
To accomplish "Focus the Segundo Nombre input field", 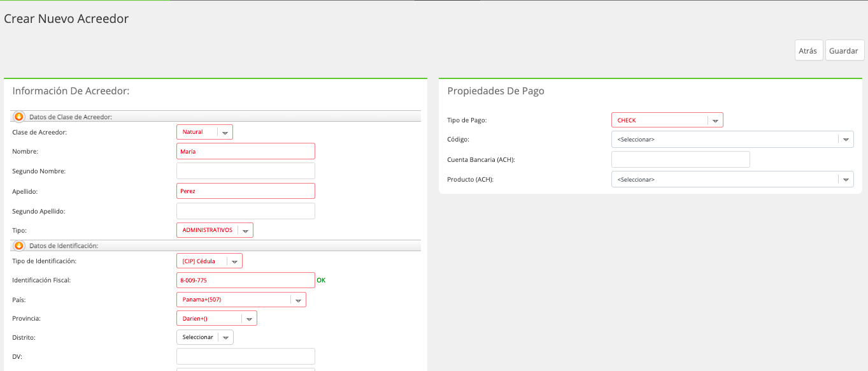I will click(246, 171).
